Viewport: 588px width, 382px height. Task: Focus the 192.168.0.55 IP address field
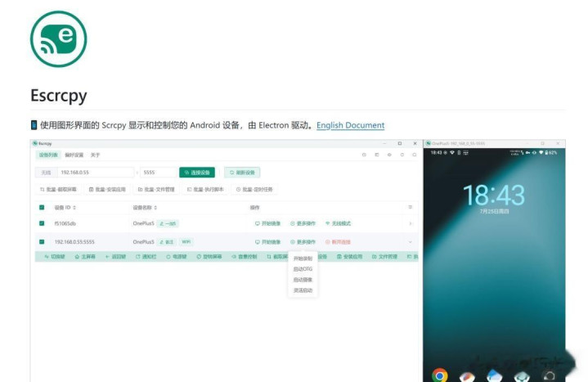tap(95, 173)
